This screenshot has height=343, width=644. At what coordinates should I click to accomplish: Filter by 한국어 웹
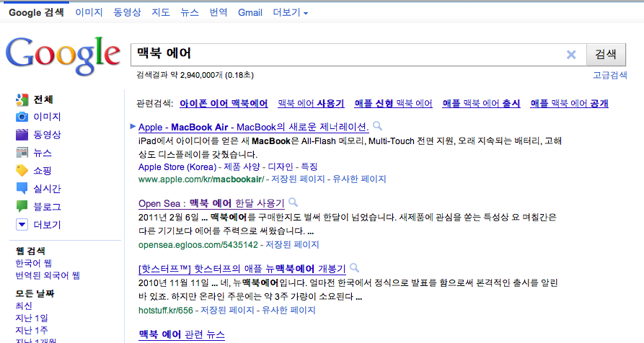pos(34,264)
